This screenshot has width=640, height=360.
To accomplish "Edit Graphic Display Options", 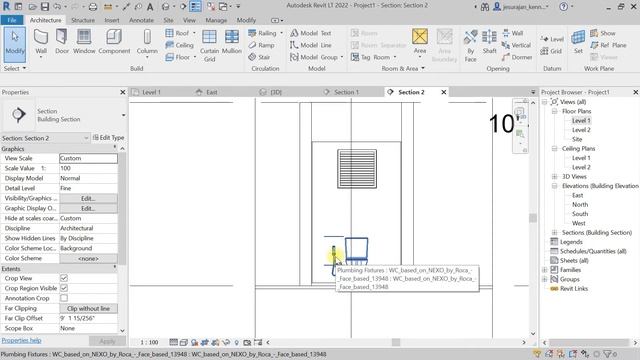I will [x=88, y=208].
